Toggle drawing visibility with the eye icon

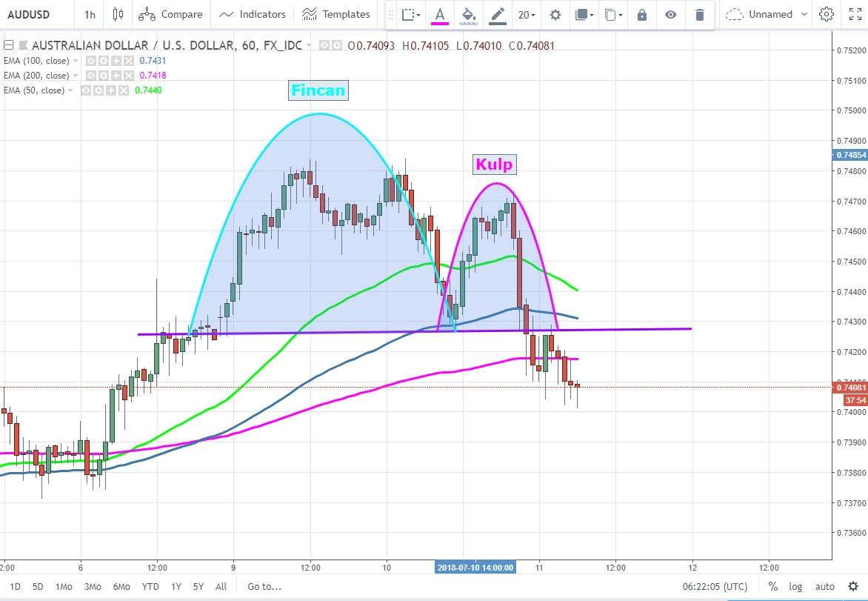pyautogui.click(x=670, y=14)
